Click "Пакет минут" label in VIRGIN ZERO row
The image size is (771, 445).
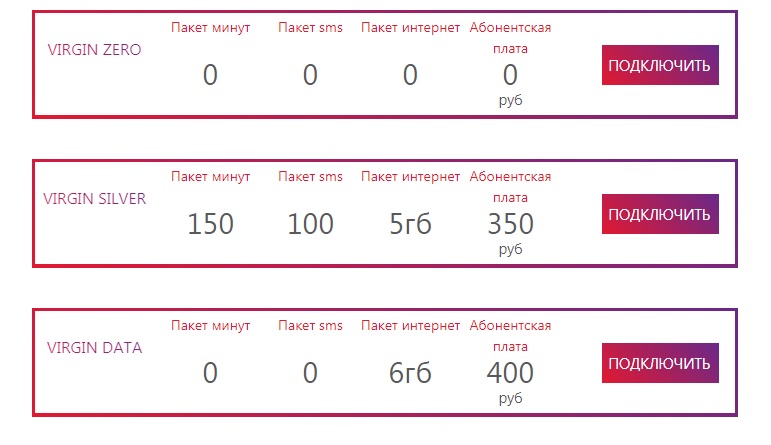210,28
